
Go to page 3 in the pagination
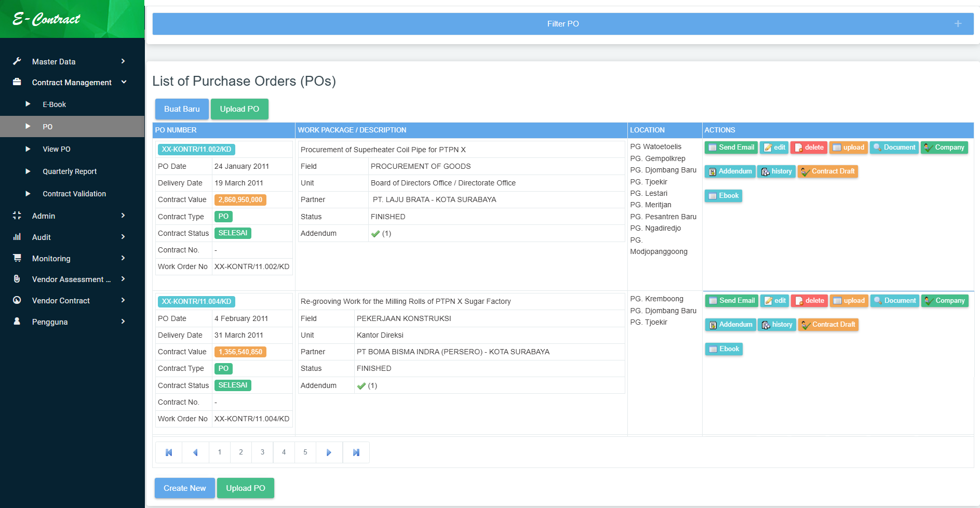click(262, 452)
